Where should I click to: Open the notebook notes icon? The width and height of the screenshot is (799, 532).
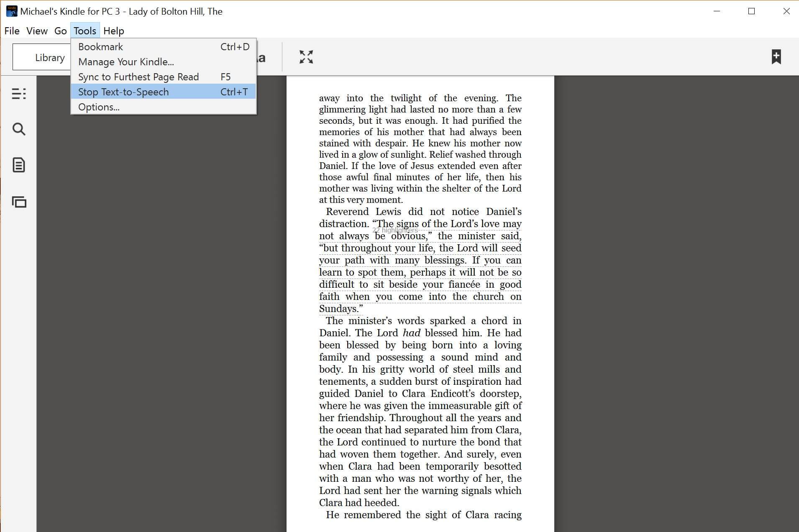point(19,165)
